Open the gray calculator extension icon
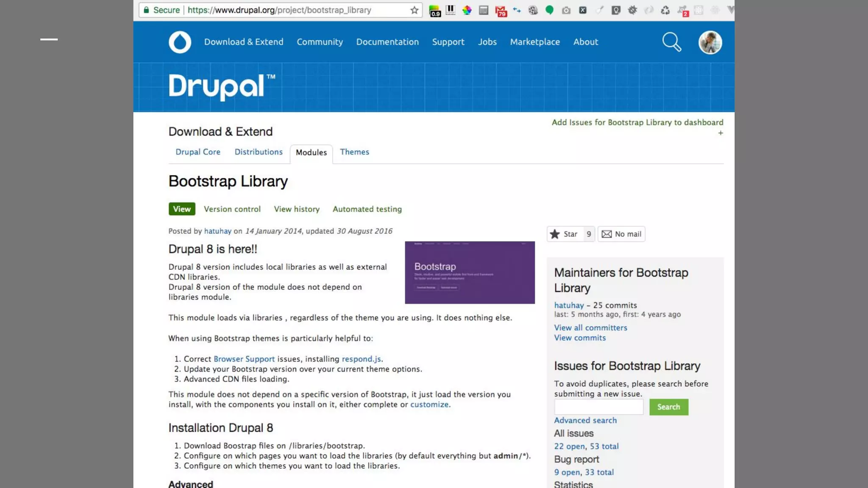868x488 pixels. click(484, 10)
